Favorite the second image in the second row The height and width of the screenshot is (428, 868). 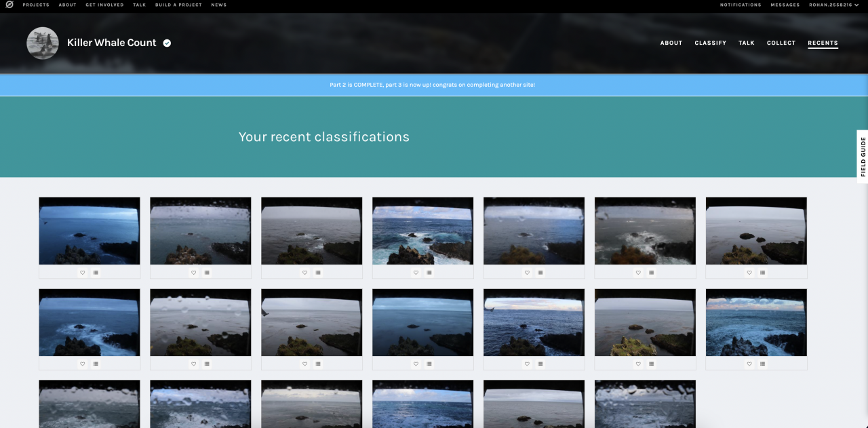(193, 364)
